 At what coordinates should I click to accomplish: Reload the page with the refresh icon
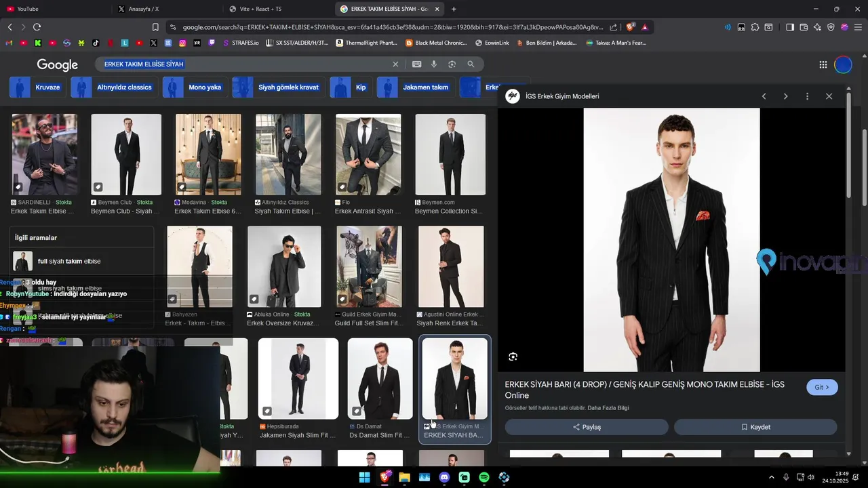tap(37, 27)
